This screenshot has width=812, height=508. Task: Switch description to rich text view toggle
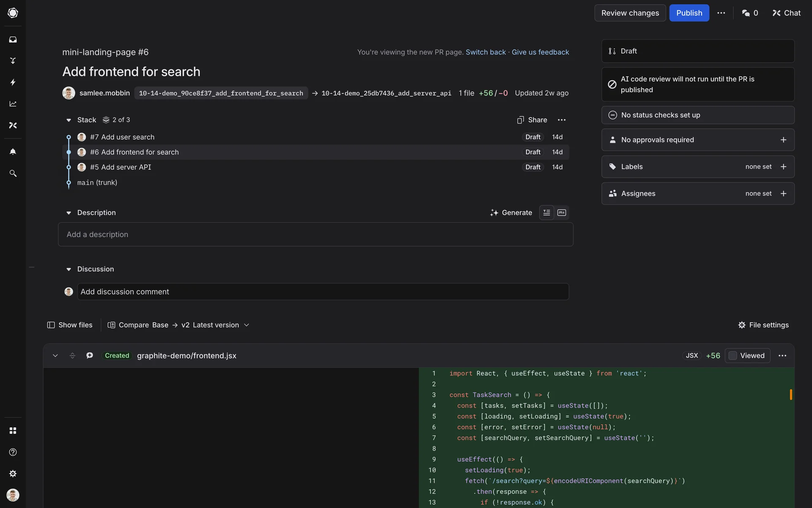[547, 213]
